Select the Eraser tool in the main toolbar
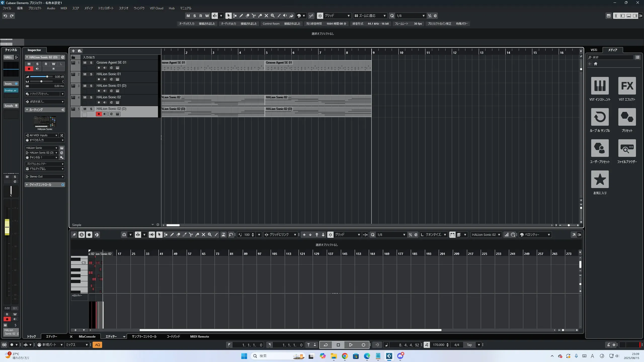The height and width of the screenshot is (362, 644). click(247, 16)
